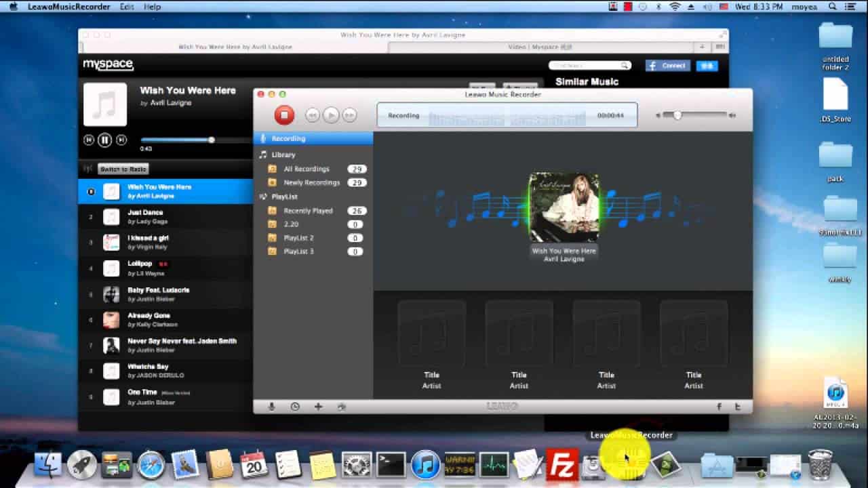The height and width of the screenshot is (488, 868).
Task: Play Baby Feat. Ludacris track
Action: point(165,294)
